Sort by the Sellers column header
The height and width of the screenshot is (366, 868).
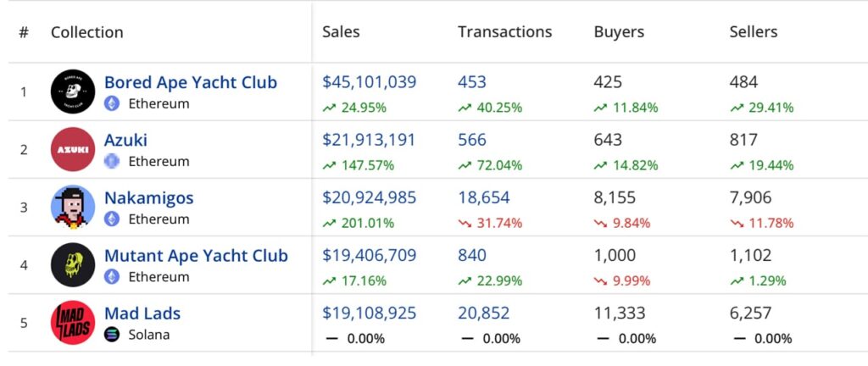(754, 32)
